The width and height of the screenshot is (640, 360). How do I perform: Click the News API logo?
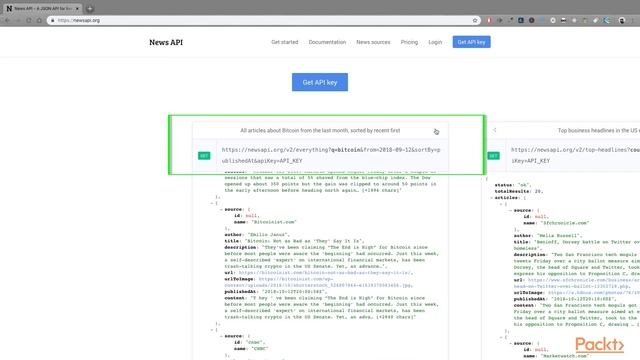tap(166, 42)
